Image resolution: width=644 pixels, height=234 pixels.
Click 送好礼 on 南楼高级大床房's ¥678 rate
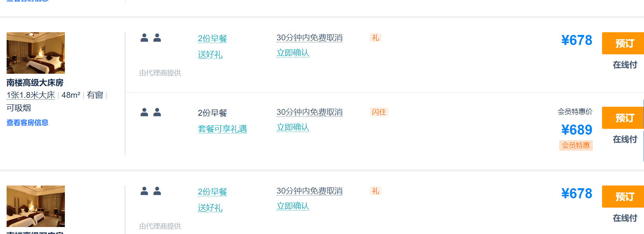[210, 54]
